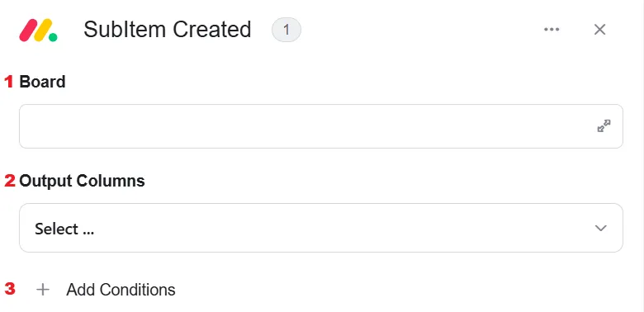Click red number 3 beside Add Conditions

click(x=9, y=289)
